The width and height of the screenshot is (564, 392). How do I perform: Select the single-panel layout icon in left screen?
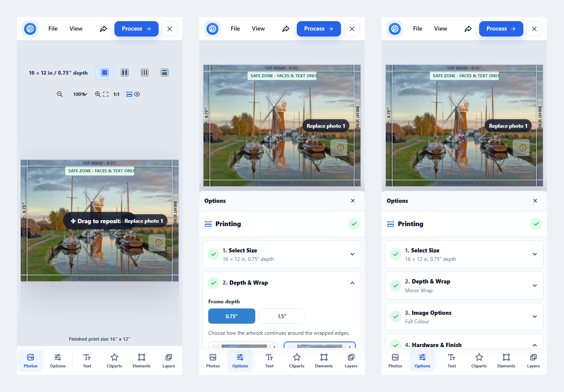coord(105,73)
